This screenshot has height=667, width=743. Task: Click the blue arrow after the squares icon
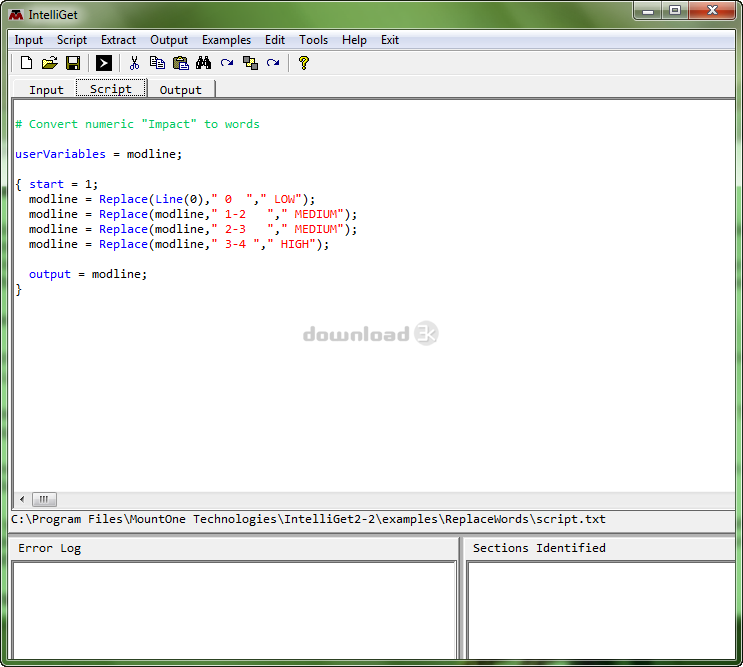(x=273, y=63)
